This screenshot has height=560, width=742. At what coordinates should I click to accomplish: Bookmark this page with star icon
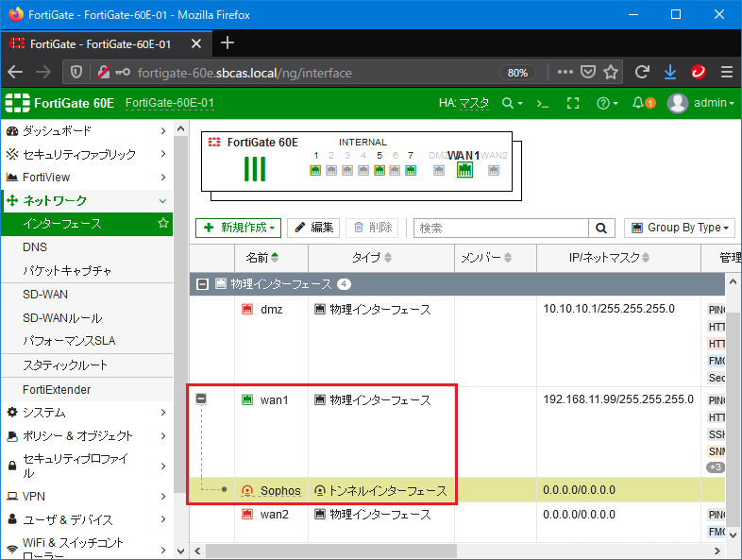tap(611, 73)
